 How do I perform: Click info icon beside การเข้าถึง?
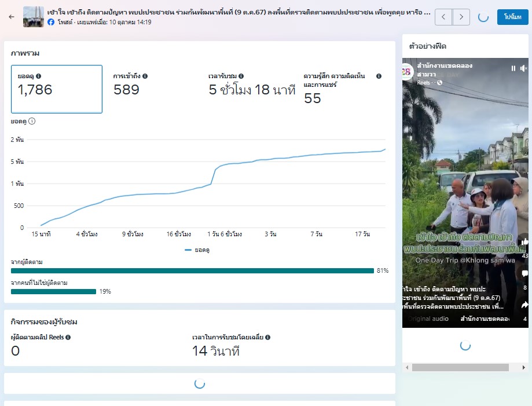pyautogui.click(x=145, y=76)
